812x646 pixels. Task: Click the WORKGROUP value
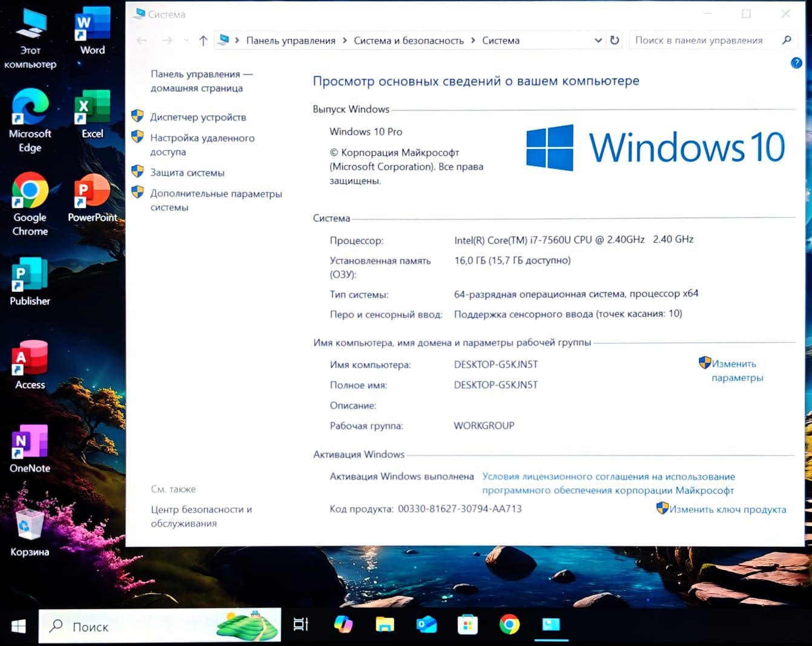coord(484,426)
